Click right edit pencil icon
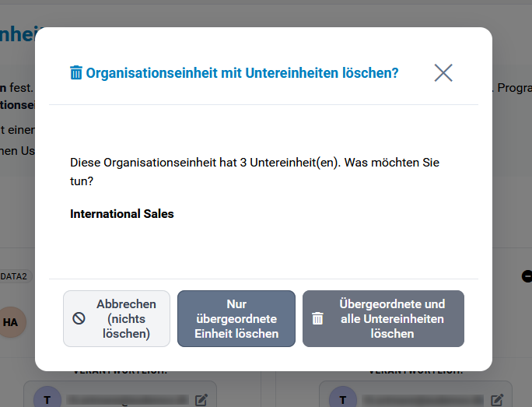The image size is (532, 407). click(x=497, y=400)
